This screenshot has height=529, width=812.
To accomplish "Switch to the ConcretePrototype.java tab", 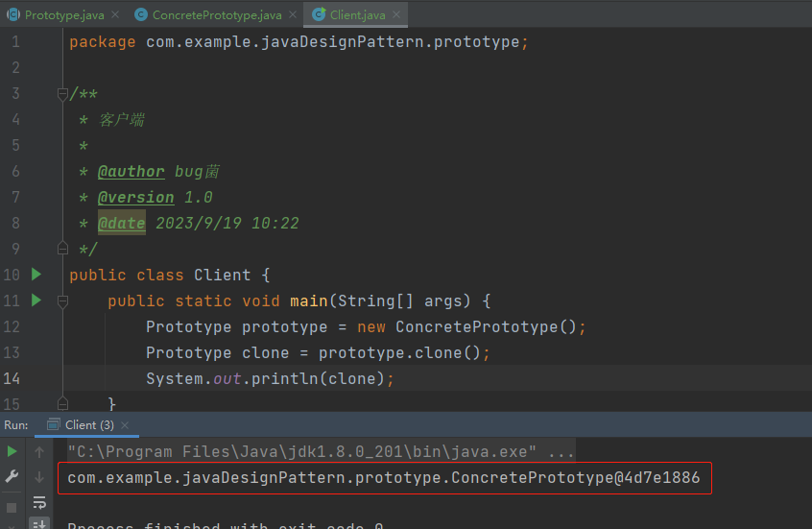I will pyautogui.click(x=217, y=15).
